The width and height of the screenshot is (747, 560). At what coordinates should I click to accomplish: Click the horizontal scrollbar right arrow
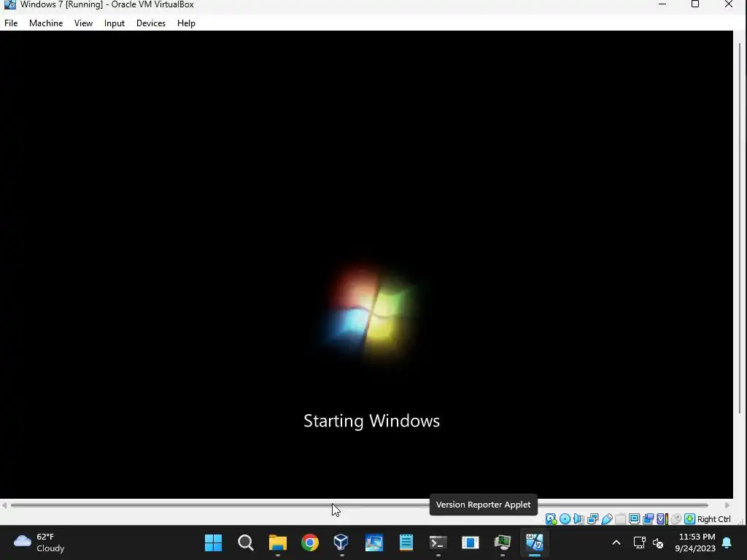(727, 505)
